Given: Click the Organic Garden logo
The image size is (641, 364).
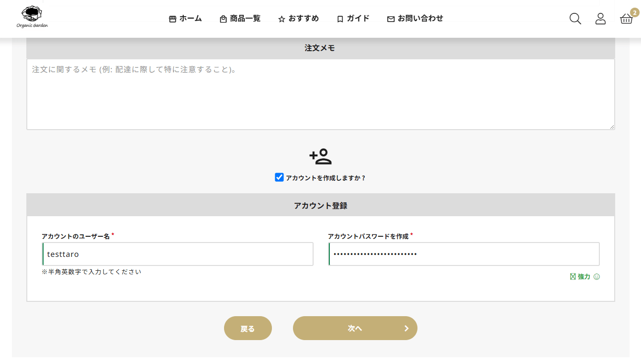Looking at the screenshot, I should coord(32,17).
